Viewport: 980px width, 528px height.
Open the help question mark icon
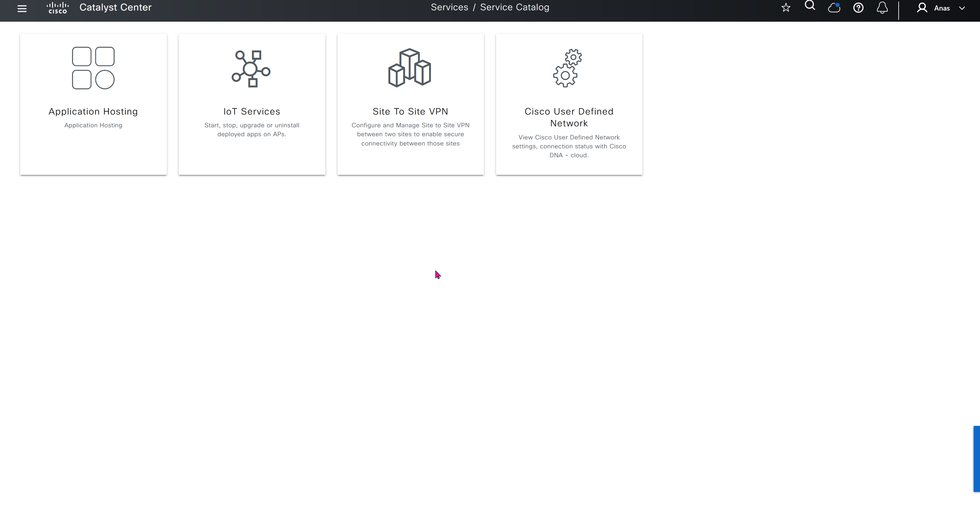click(x=858, y=8)
